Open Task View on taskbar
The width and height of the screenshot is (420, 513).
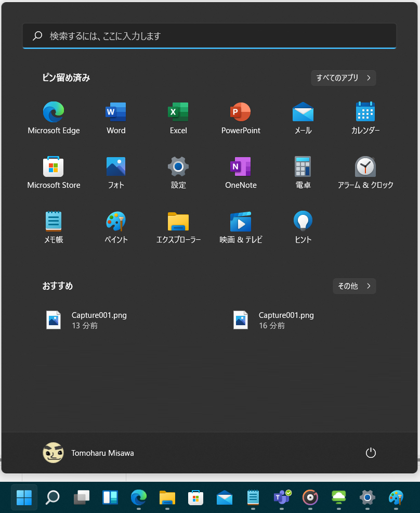tap(82, 497)
